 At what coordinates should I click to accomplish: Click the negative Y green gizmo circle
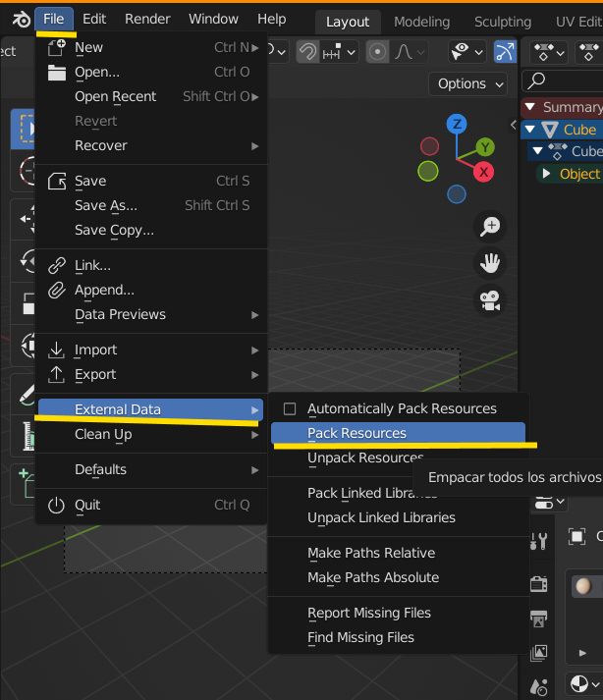point(428,171)
